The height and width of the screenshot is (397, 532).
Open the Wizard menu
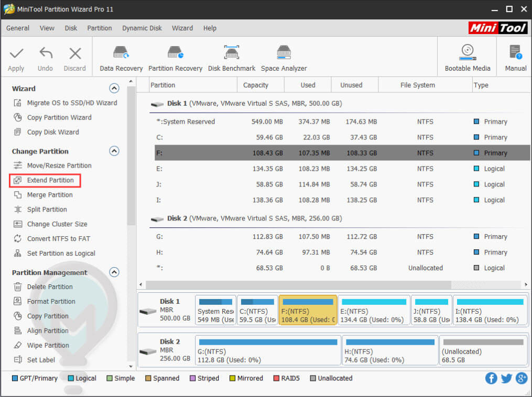182,28
